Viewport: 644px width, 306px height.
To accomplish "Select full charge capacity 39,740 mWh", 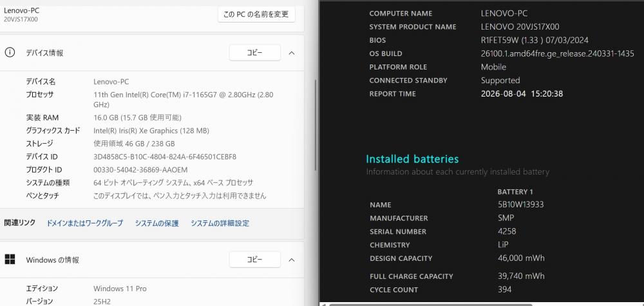I will (521, 276).
